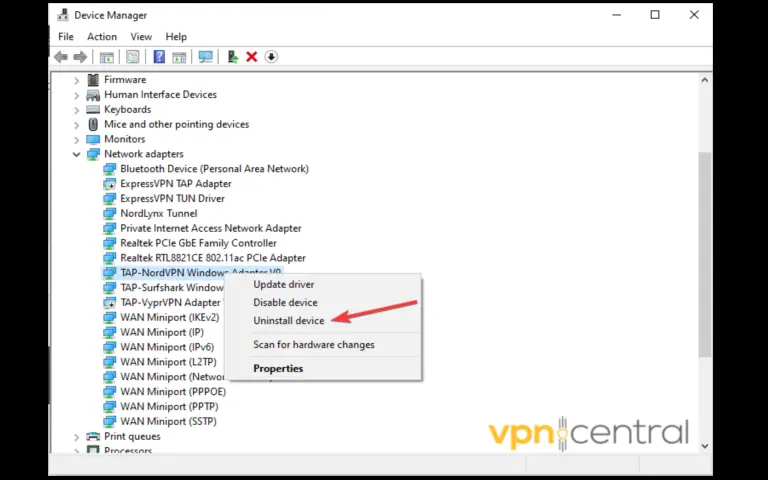
Task: Click the Print queues printer icon
Action: pyautogui.click(x=93, y=436)
